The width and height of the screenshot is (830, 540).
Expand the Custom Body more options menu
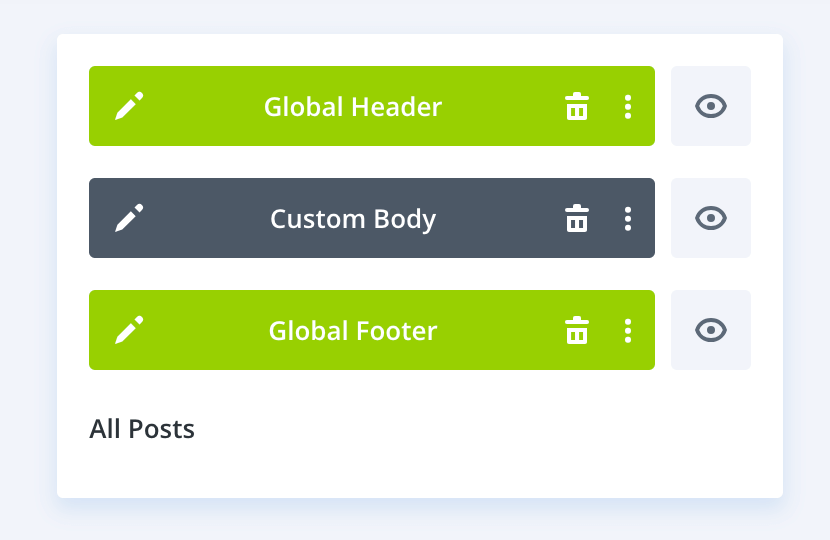[628, 218]
